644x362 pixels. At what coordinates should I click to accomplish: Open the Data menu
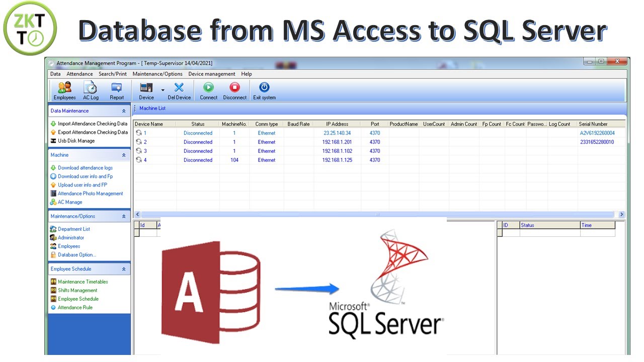(55, 74)
